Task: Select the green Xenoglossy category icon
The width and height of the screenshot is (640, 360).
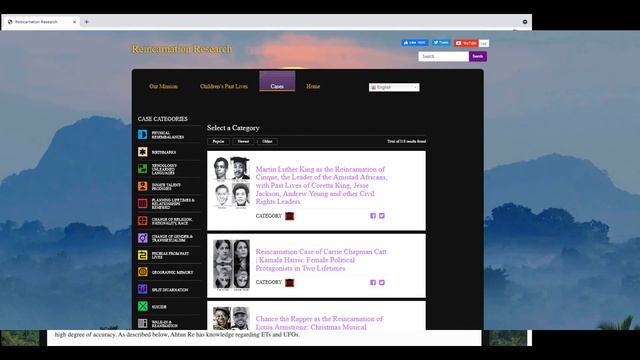Action: pyautogui.click(x=142, y=169)
